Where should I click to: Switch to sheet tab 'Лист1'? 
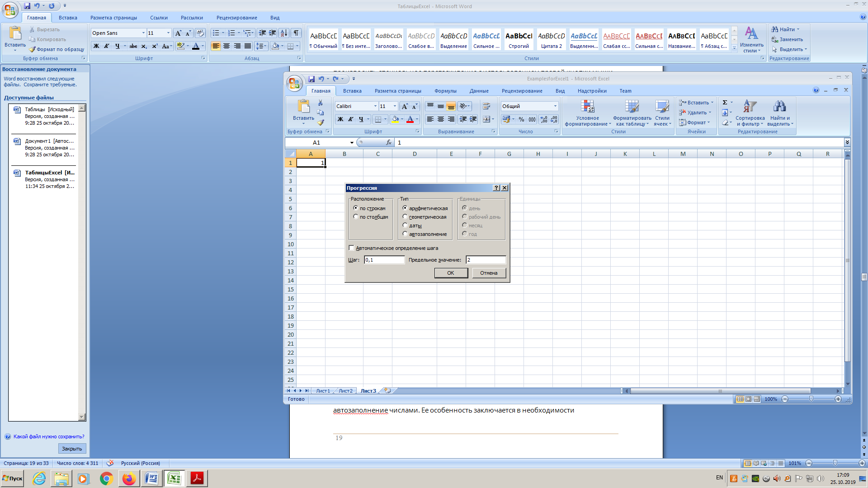pyautogui.click(x=323, y=391)
